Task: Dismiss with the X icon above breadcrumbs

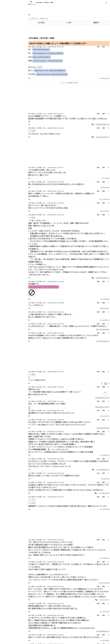Action: point(29,14)
